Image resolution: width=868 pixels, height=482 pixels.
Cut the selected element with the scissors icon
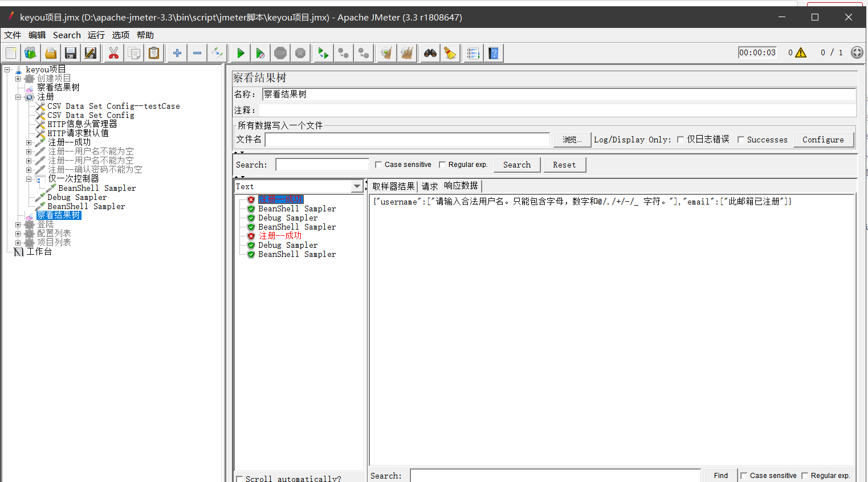pyautogui.click(x=113, y=52)
